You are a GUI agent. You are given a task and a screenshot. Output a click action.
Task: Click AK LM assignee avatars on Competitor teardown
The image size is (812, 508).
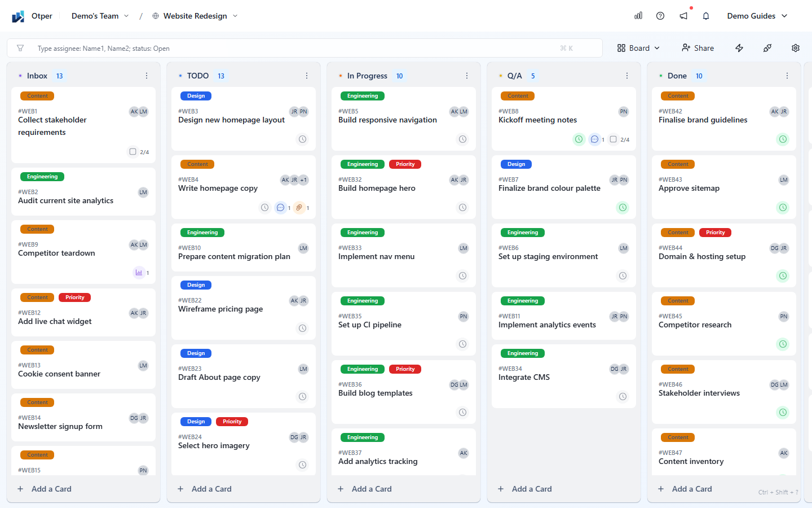pyautogui.click(x=139, y=244)
